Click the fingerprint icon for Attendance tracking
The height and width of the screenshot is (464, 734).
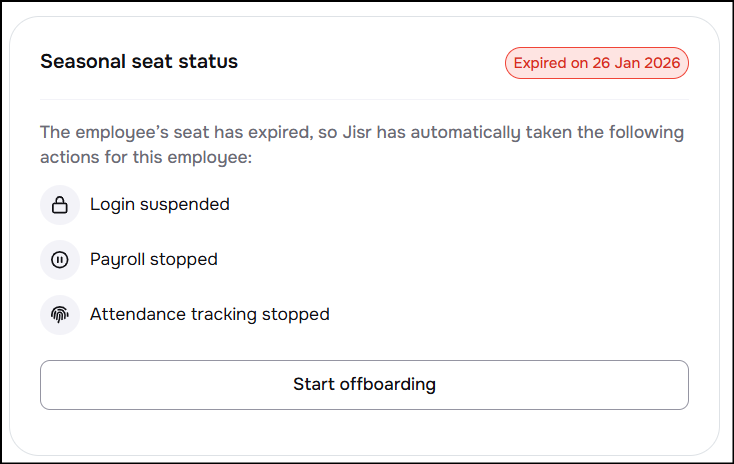tap(60, 314)
